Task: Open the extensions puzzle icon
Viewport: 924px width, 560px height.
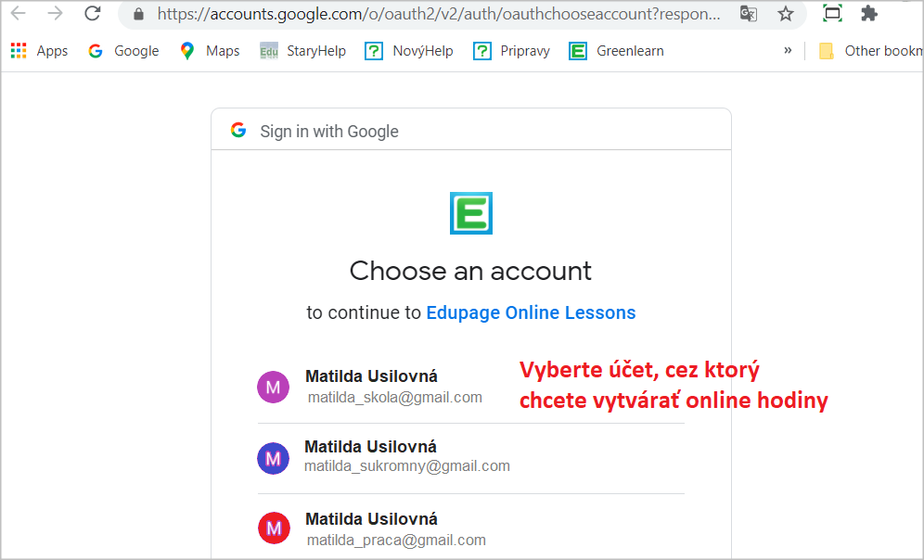Action: point(868,14)
